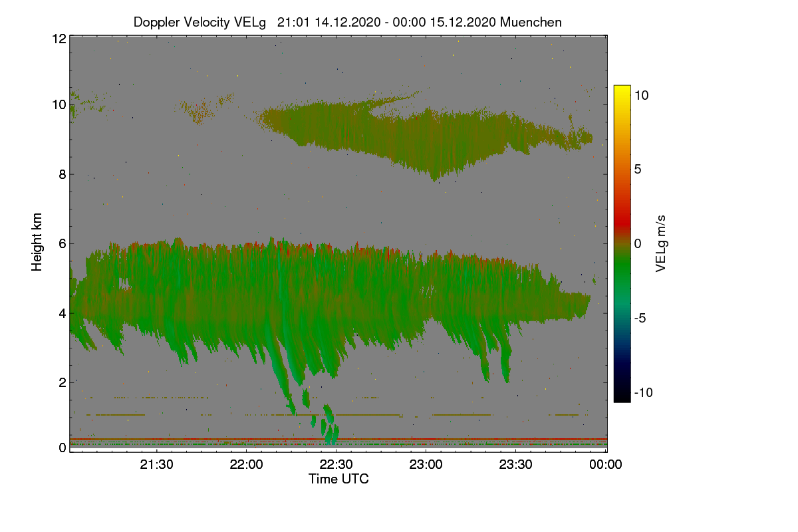
Task: Click the colorbar label 0
Action: click(x=638, y=243)
